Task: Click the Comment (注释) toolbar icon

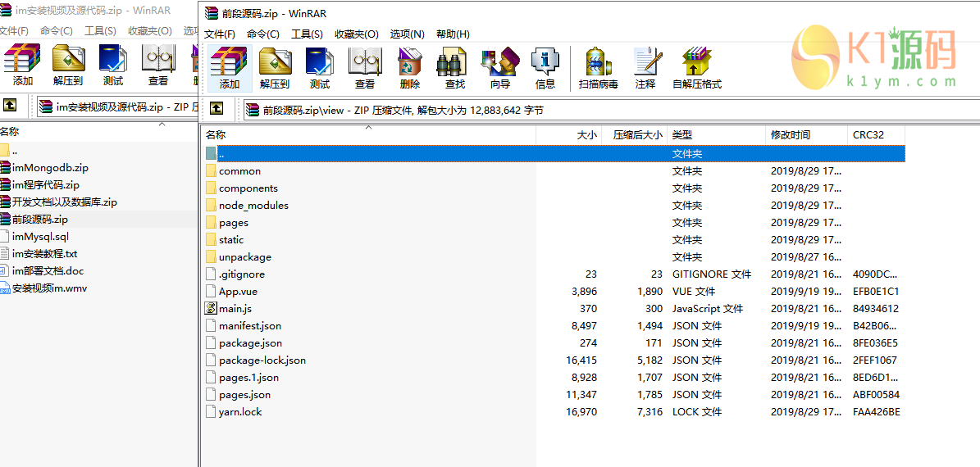Action: tap(645, 67)
